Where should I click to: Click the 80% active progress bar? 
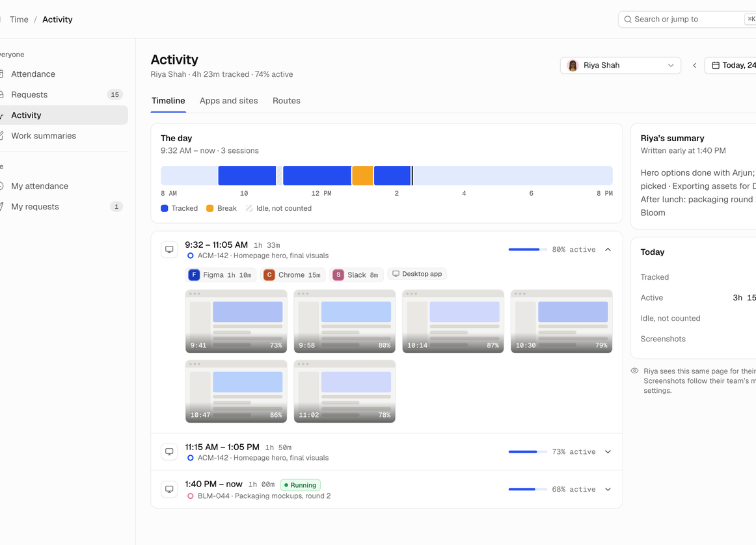pyautogui.click(x=528, y=250)
